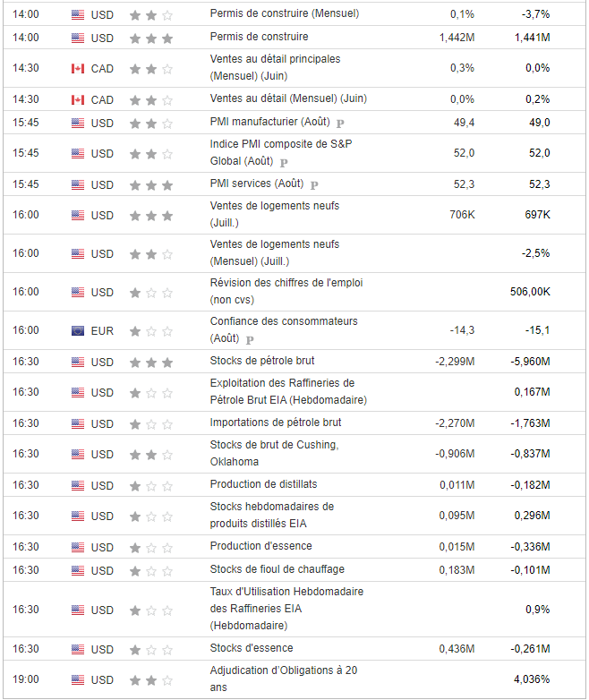This screenshot has height=700, width=589.
Task: Click the US flag in the Adjudication d'Obligations row
Action: pyautogui.click(x=78, y=679)
